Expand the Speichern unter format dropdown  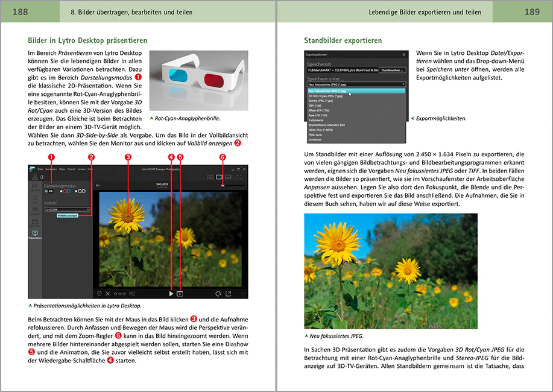tap(356, 84)
